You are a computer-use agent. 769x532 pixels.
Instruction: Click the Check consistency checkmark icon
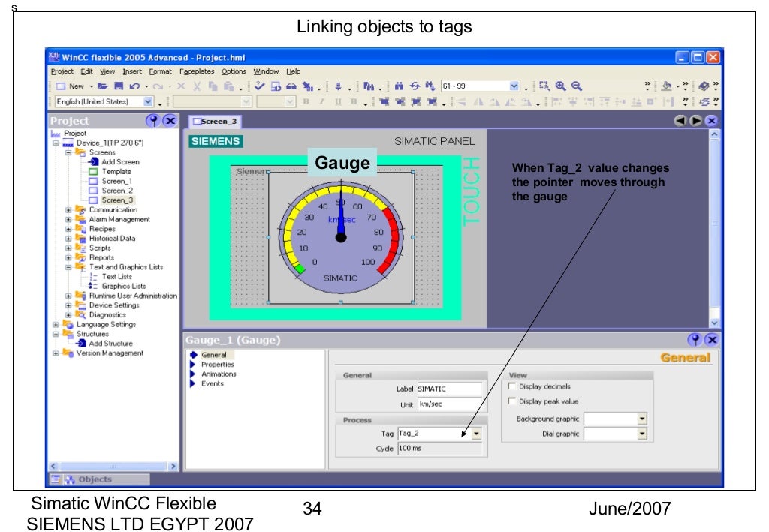coord(259,86)
